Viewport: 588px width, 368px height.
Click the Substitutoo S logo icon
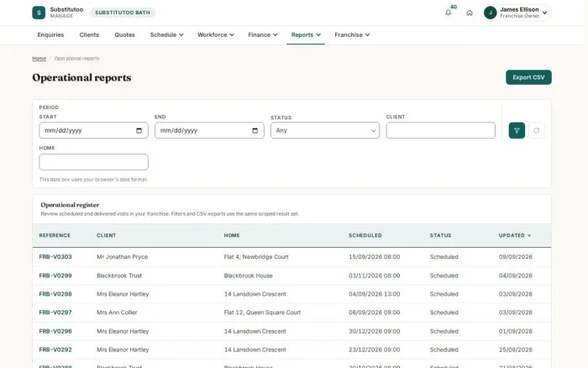pos(39,13)
